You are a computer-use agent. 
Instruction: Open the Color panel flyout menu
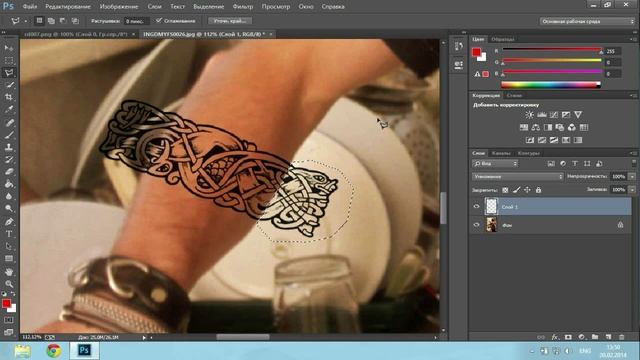(x=633, y=39)
